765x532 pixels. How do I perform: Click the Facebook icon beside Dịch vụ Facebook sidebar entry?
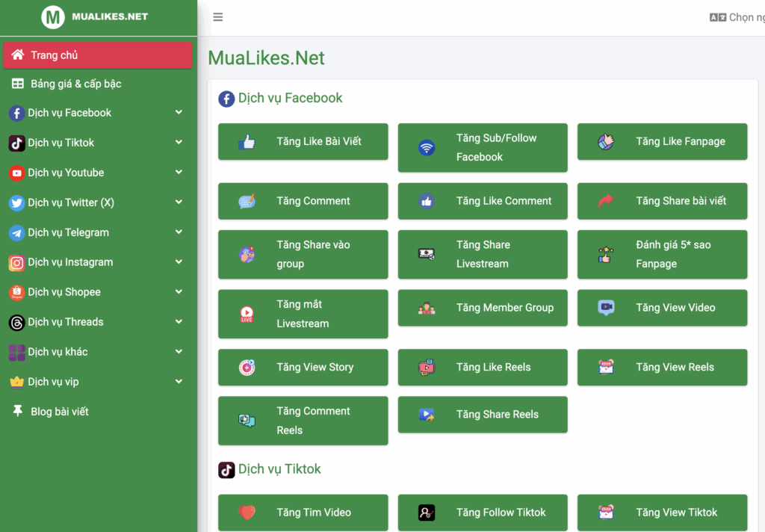click(x=18, y=113)
